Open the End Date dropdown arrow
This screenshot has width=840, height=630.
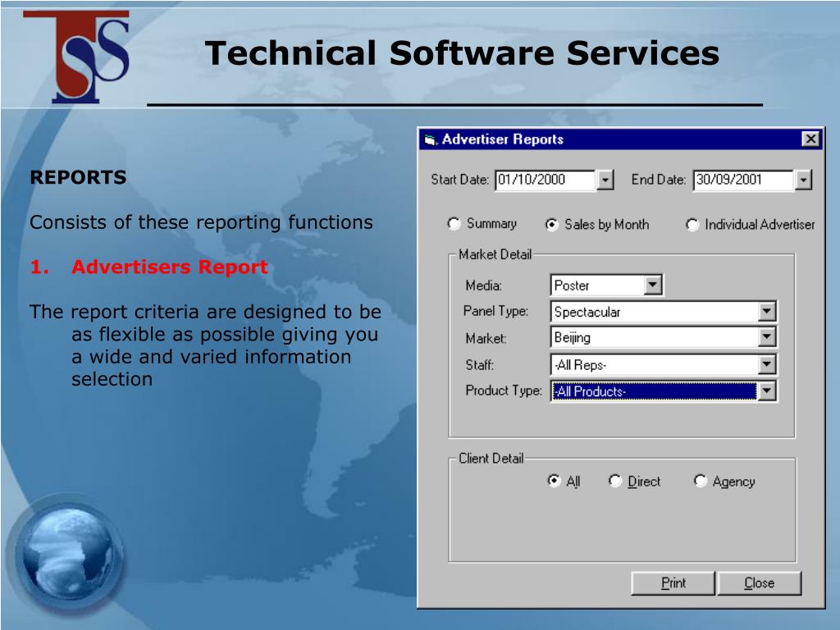803,180
